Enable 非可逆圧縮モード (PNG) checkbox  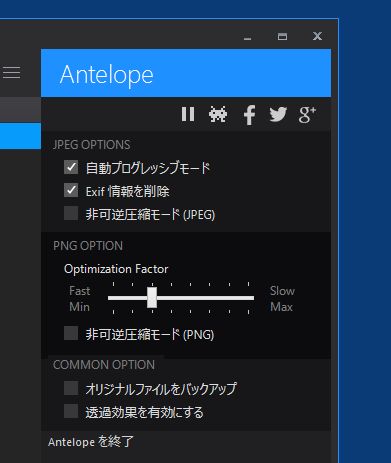pos(71,333)
